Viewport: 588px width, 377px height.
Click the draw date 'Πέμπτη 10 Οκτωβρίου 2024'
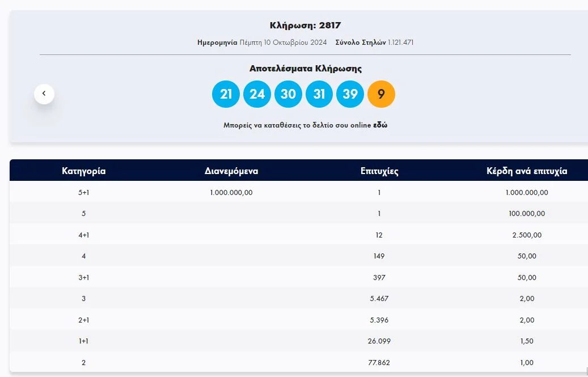283,43
